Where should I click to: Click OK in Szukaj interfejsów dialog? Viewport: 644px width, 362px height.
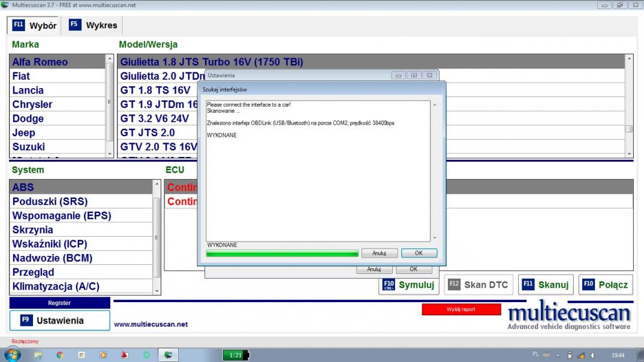click(x=419, y=253)
